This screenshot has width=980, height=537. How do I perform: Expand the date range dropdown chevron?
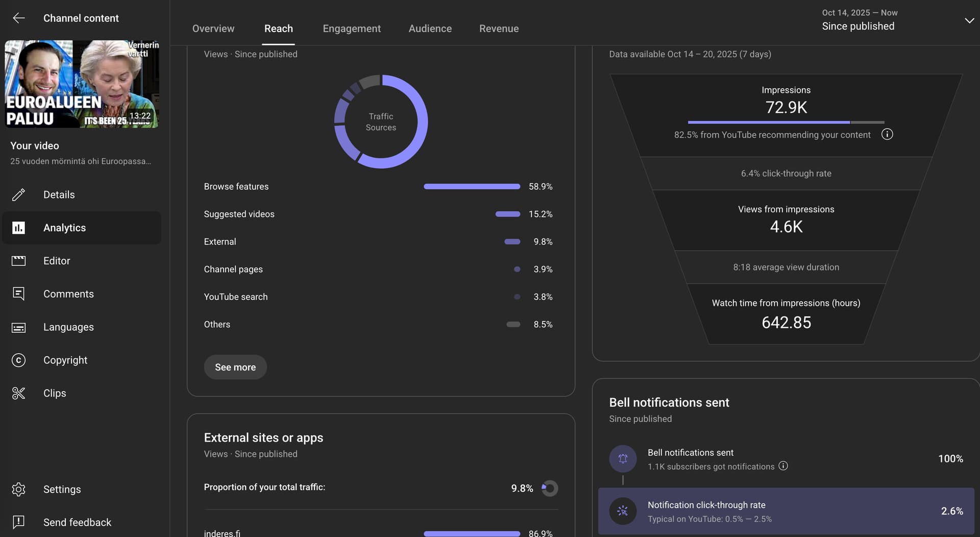[x=969, y=20]
